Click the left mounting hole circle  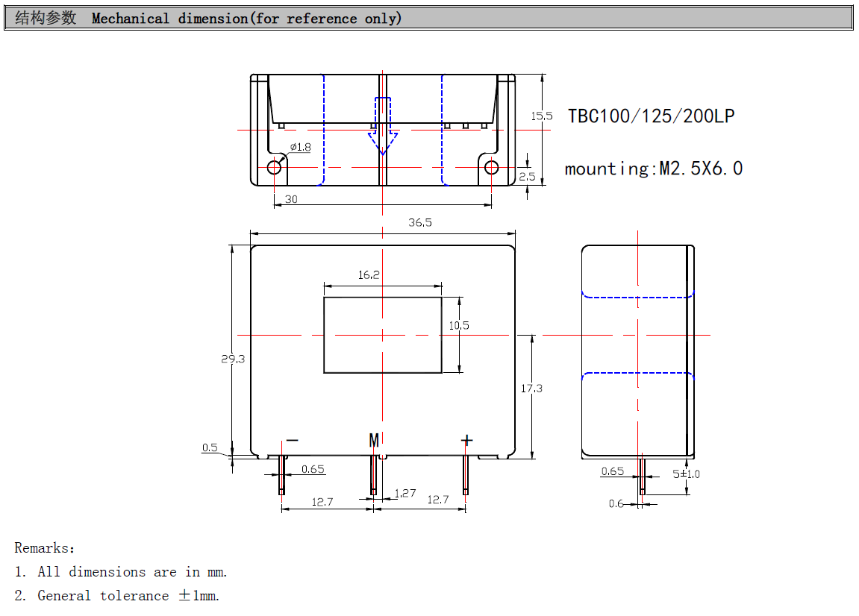pyautogui.click(x=275, y=167)
